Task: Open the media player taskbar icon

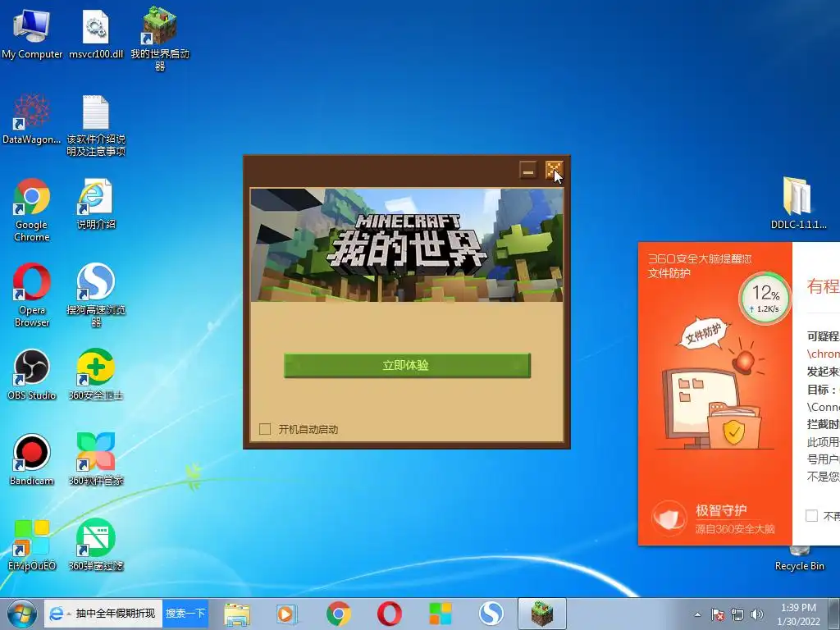Action: point(286,614)
